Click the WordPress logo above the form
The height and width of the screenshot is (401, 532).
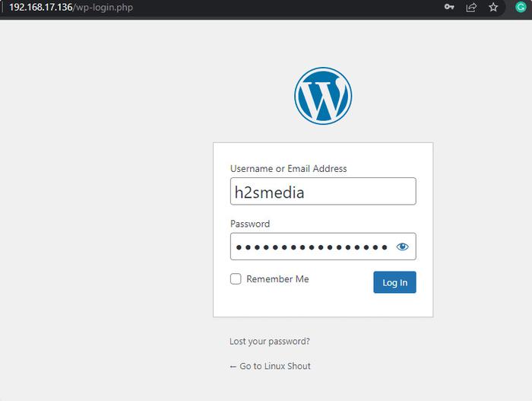coord(323,96)
